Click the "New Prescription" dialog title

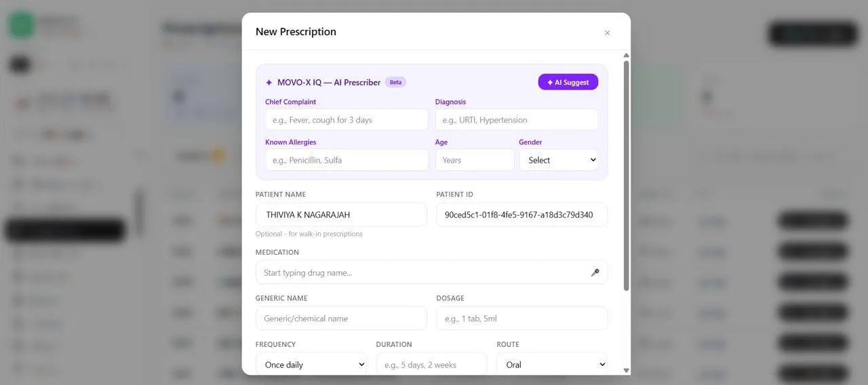coord(296,32)
